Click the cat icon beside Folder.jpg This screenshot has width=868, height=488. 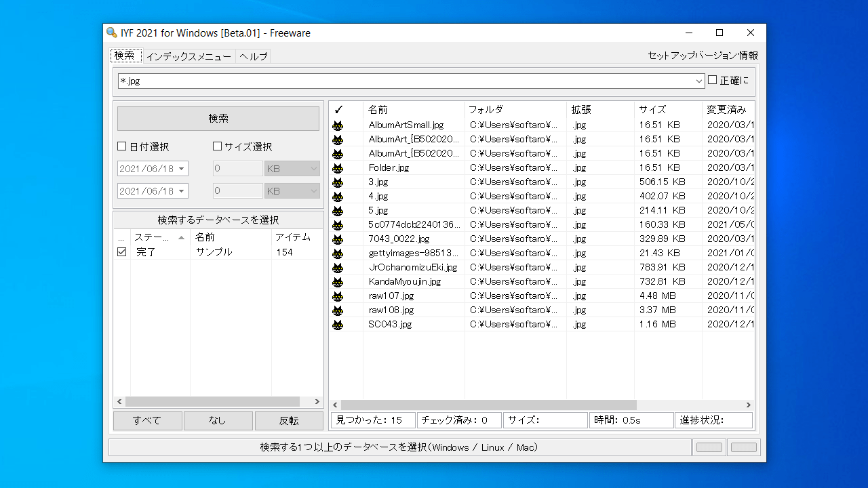pos(337,167)
